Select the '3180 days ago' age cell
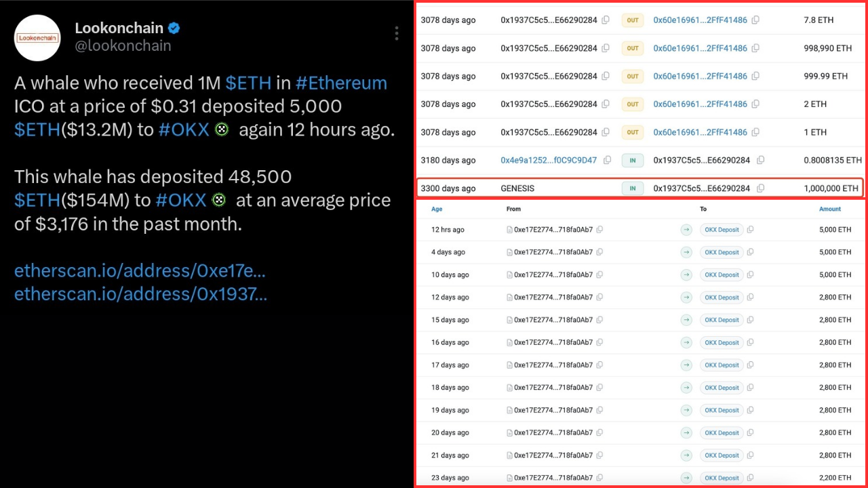868x488 pixels. [x=448, y=161]
